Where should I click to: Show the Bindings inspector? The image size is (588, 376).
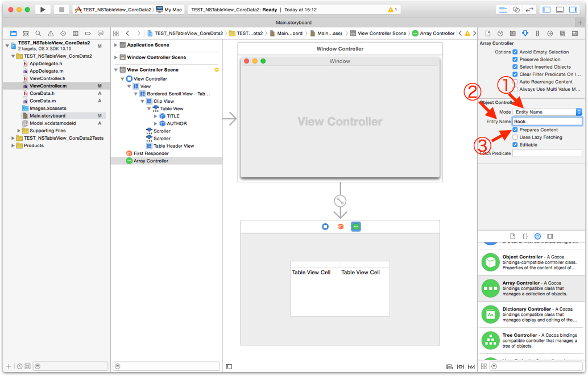tap(562, 34)
